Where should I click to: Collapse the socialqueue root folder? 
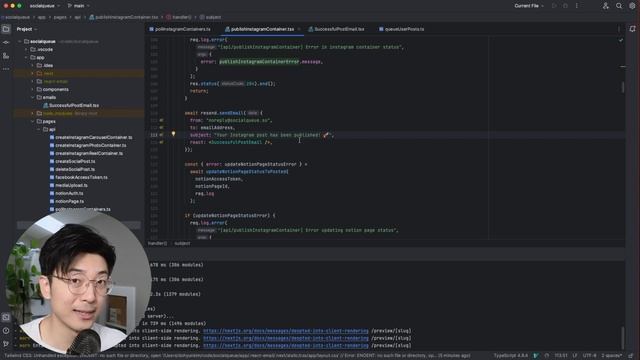20,41
